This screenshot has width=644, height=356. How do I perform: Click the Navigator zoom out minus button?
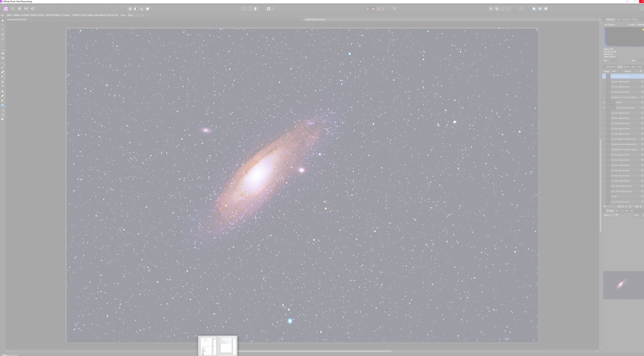(611, 215)
